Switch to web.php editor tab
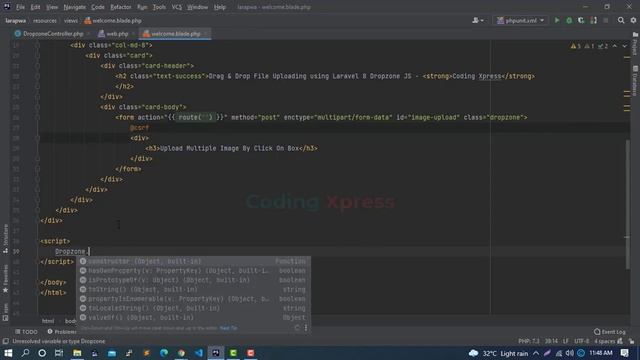640x360 pixels. point(116,34)
